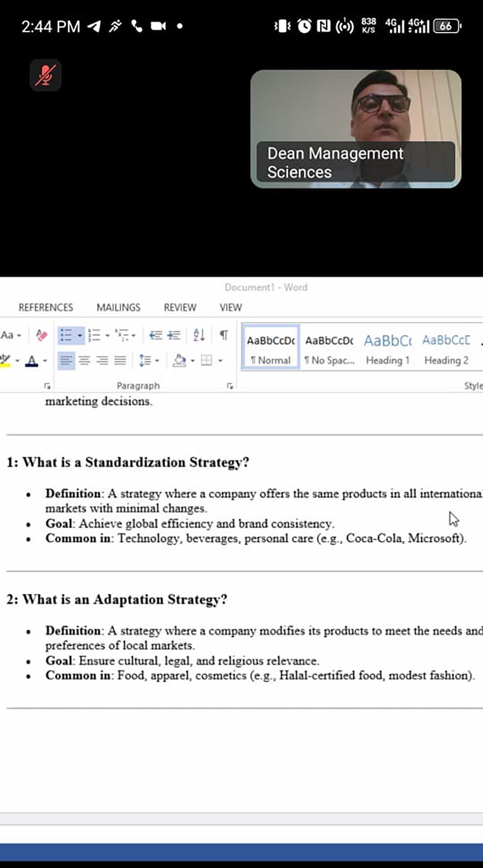Toggle Align Right paragraph alignment
This screenshot has width=483, height=868.
pos(102,360)
